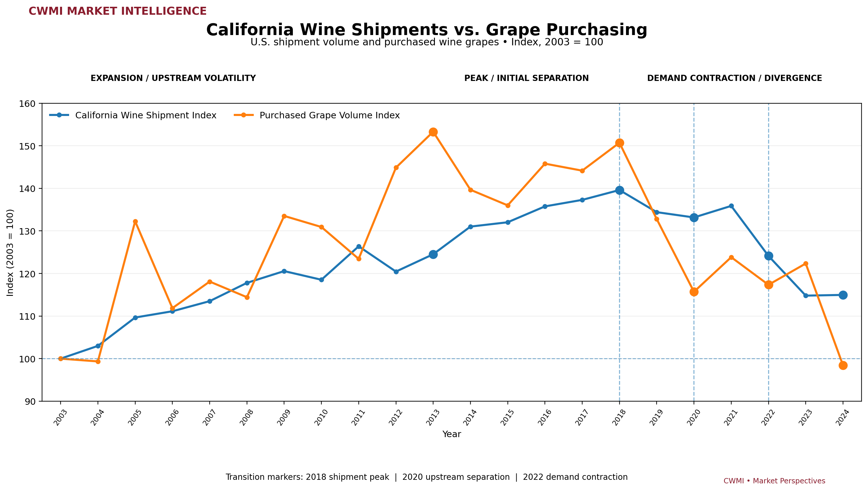Select the orange 2018 grape volume marker
The image size is (868, 491).
pos(619,143)
